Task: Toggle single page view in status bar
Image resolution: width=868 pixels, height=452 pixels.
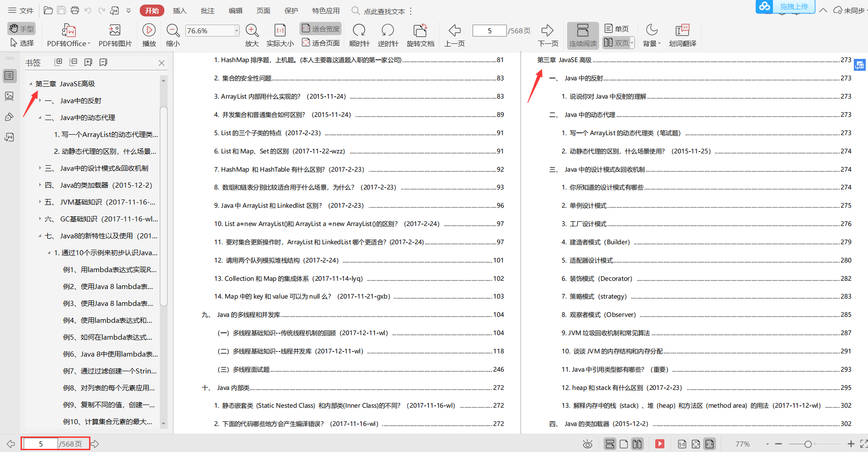Action: coord(624,444)
